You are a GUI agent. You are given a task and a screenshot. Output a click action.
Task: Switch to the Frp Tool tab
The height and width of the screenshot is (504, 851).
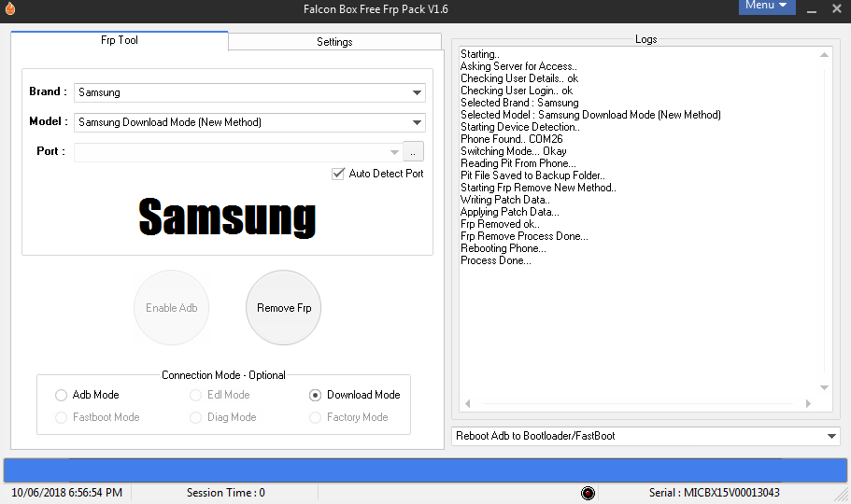click(x=120, y=41)
